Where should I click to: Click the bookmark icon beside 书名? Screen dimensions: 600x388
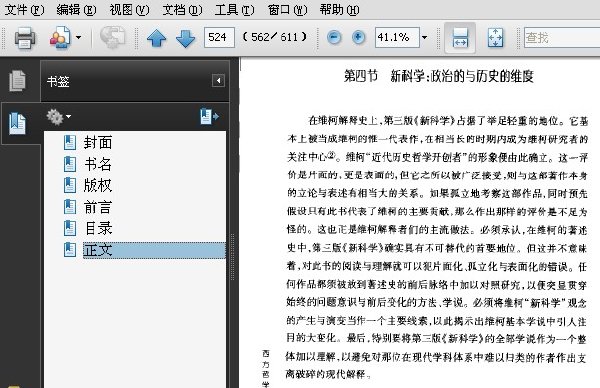[70, 164]
